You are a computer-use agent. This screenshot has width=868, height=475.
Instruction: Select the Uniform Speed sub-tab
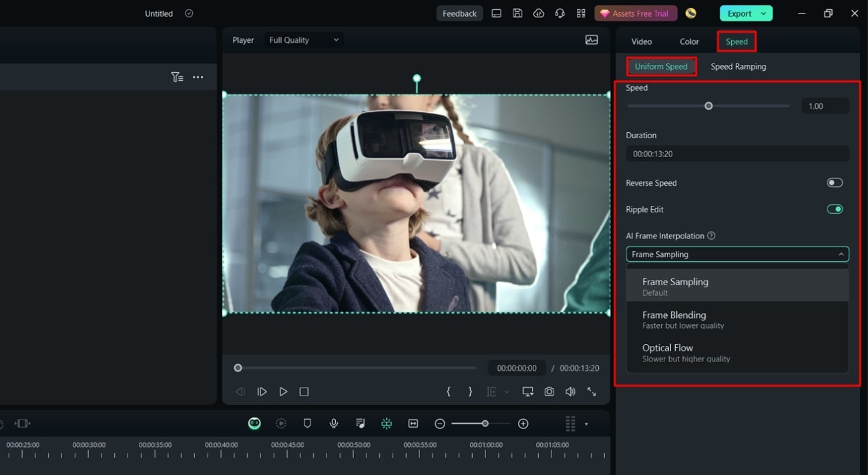(x=661, y=67)
